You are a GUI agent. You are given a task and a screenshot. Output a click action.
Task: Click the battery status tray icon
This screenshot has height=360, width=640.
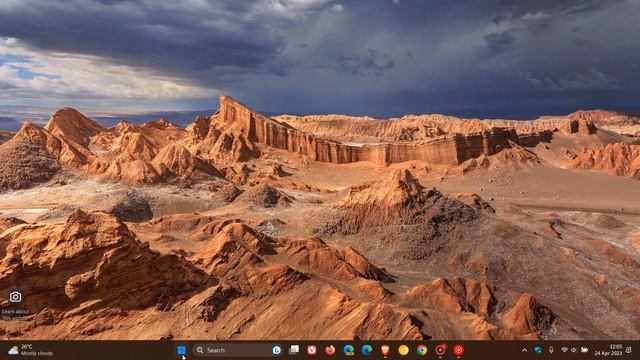click(x=584, y=350)
